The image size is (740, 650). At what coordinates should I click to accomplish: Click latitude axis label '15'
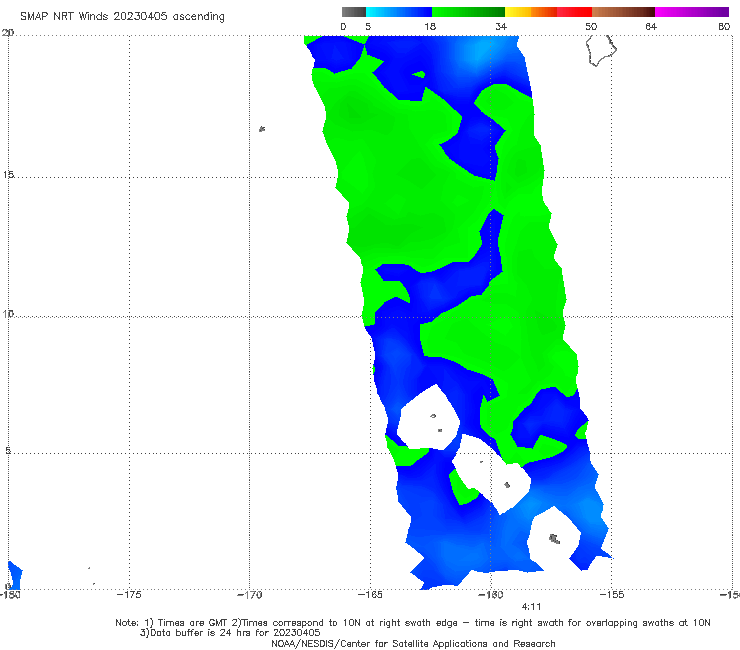pyautogui.click(x=8, y=175)
